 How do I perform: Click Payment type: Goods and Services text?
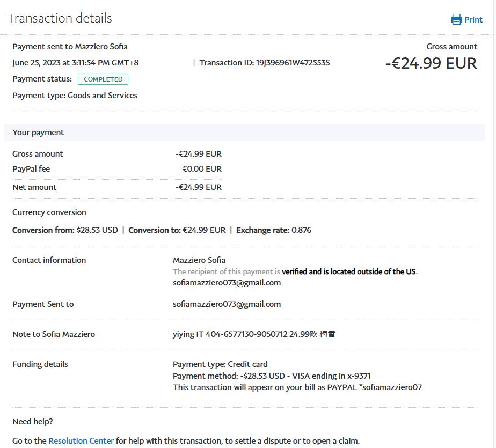75,96
